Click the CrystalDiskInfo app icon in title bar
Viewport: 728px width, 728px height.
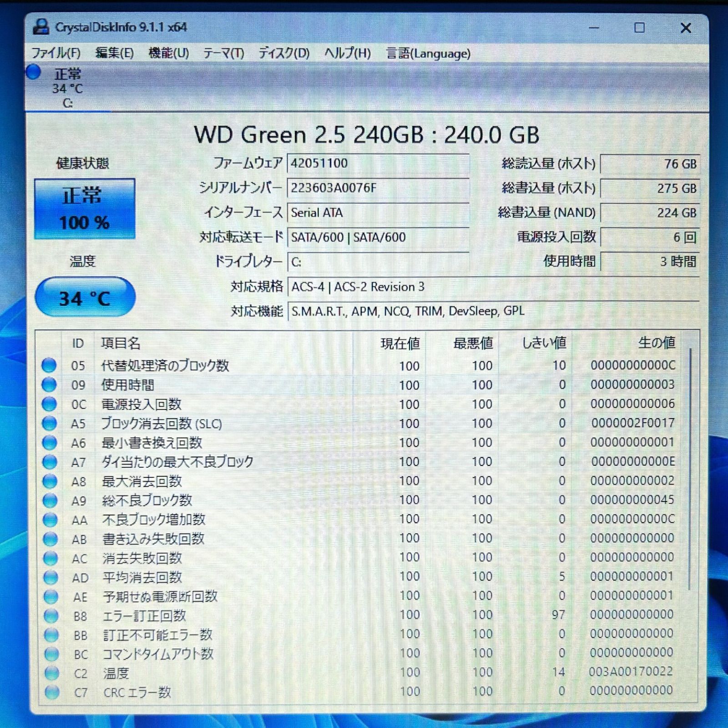pos(41,27)
